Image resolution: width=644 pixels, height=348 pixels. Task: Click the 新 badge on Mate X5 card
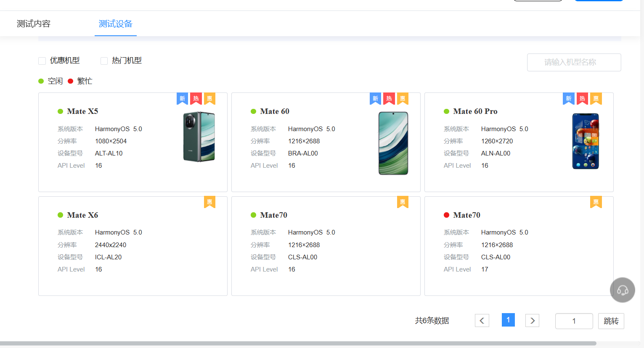point(182,99)
